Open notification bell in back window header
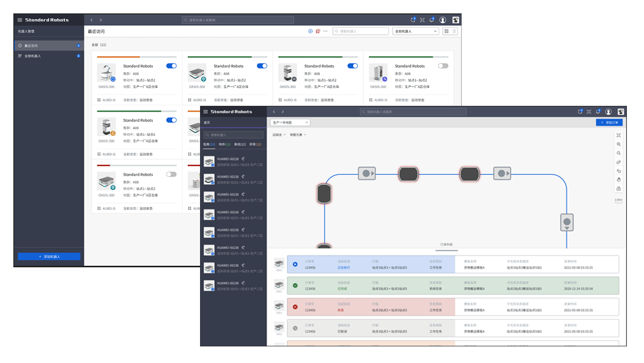 click(x=432, y=20)
